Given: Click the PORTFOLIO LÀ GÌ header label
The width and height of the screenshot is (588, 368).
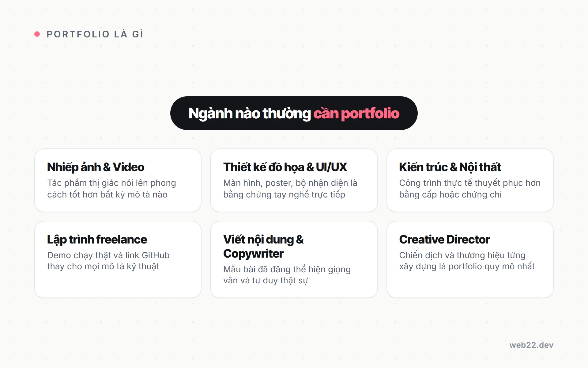Looking at the screenshot, I should click(95, 34).
